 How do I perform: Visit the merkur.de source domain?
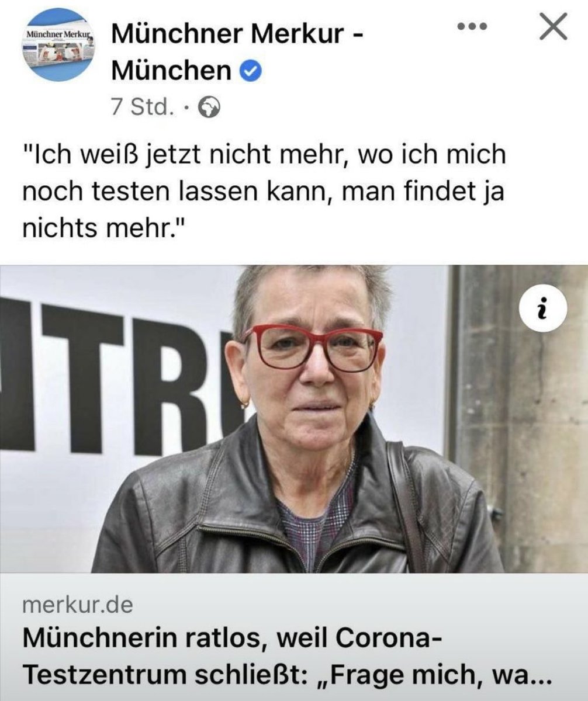[77, 605]
